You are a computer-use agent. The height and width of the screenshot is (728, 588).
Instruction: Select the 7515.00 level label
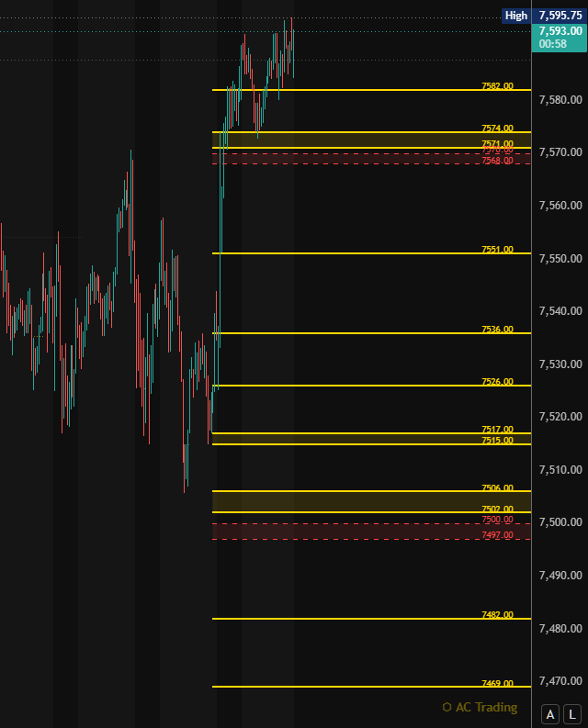pos(497,441)
